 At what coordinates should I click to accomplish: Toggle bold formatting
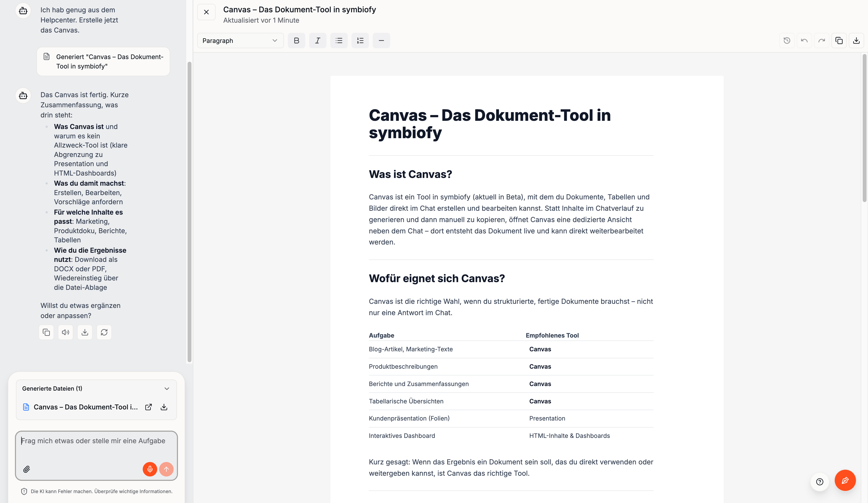point(297,41)
